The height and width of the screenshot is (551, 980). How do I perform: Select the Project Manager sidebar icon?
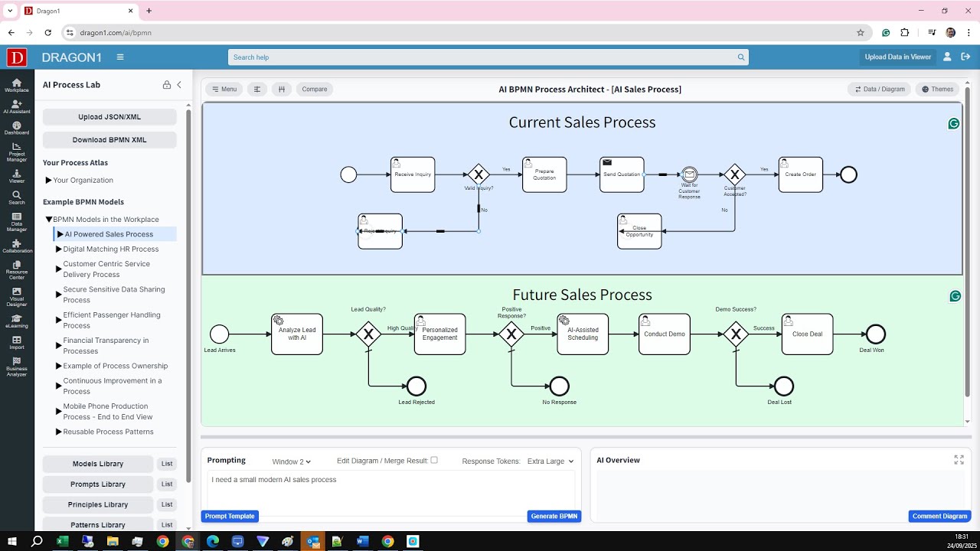coord(17,152)
